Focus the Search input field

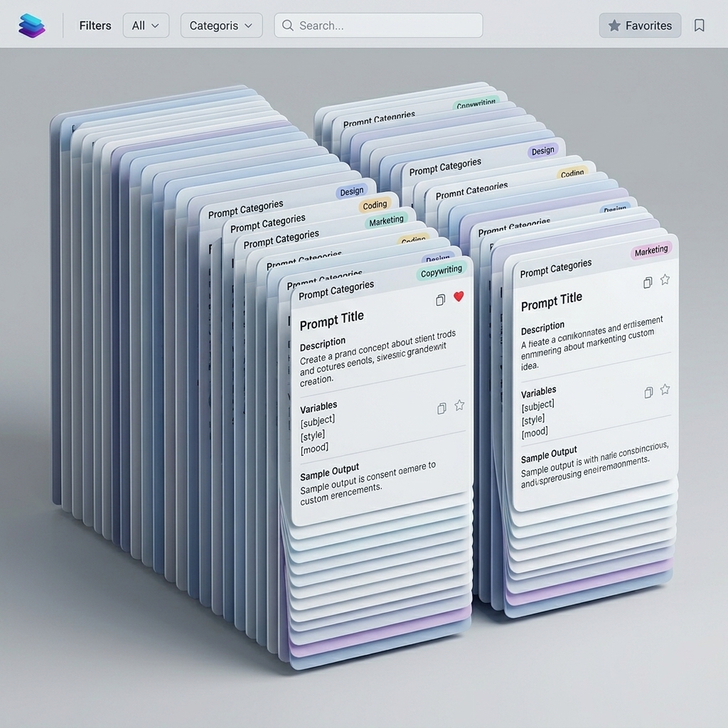point(378,26)
